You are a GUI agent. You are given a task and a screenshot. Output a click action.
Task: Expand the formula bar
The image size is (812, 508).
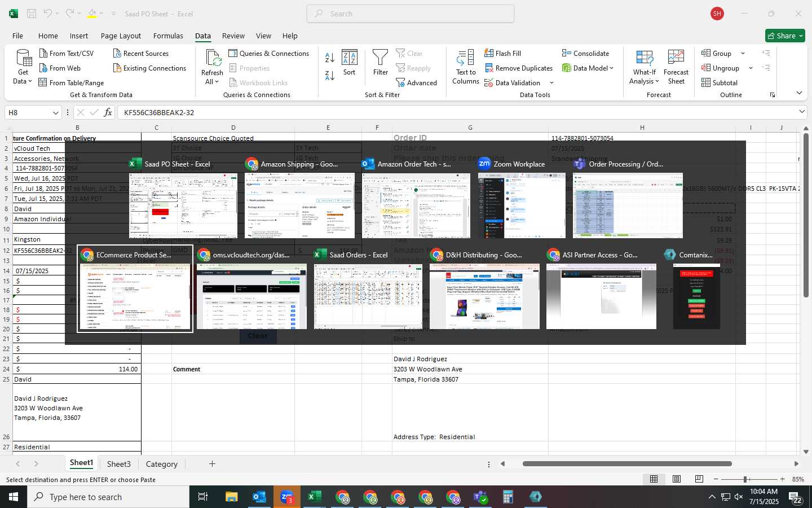802,112
